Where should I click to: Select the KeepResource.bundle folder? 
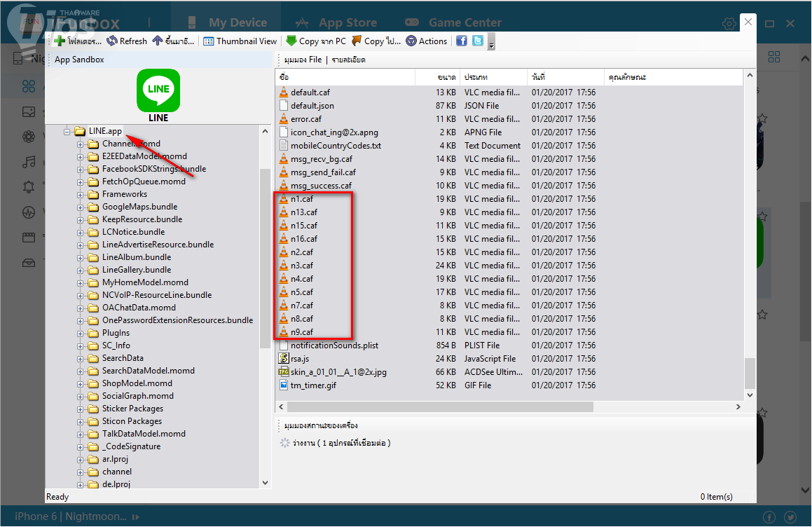142,219
